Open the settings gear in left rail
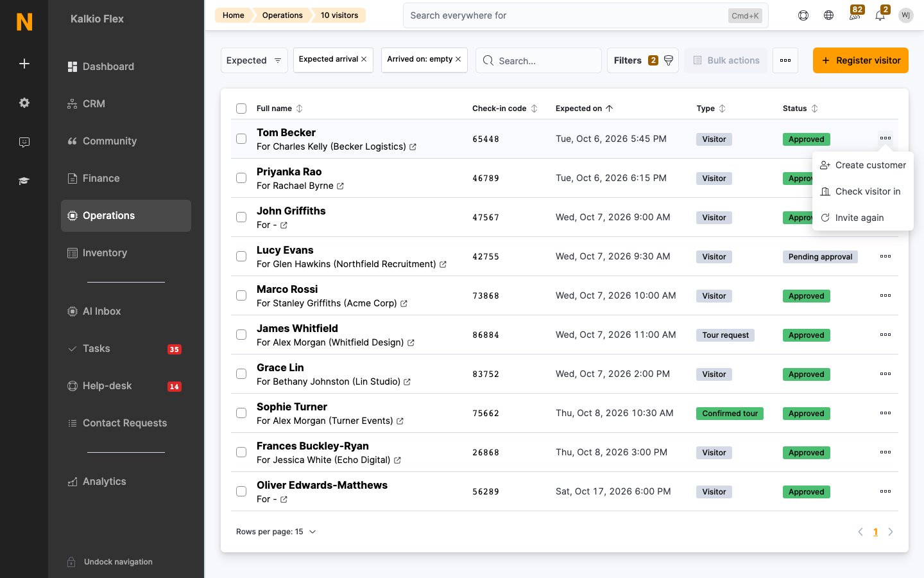The width and height of the screenshot is (924, 578). [24, 103]
